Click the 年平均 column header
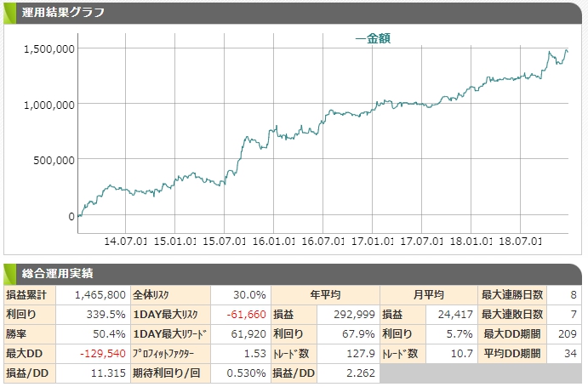 (325, 295)
